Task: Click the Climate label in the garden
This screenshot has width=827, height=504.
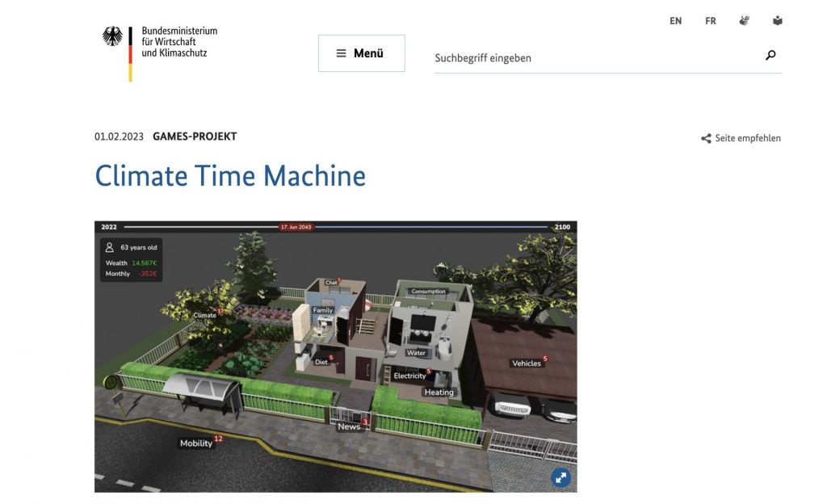Action: coord(204,315)
